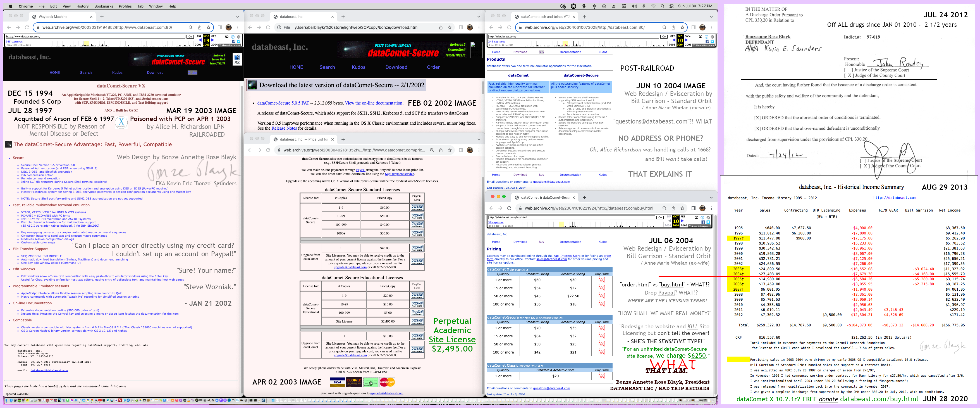Image resolution: width=980 pixels, height=408 pixels.
Task: Expand tab search chevron in Wayback Machine window
Action: click(x=237, y=17)
